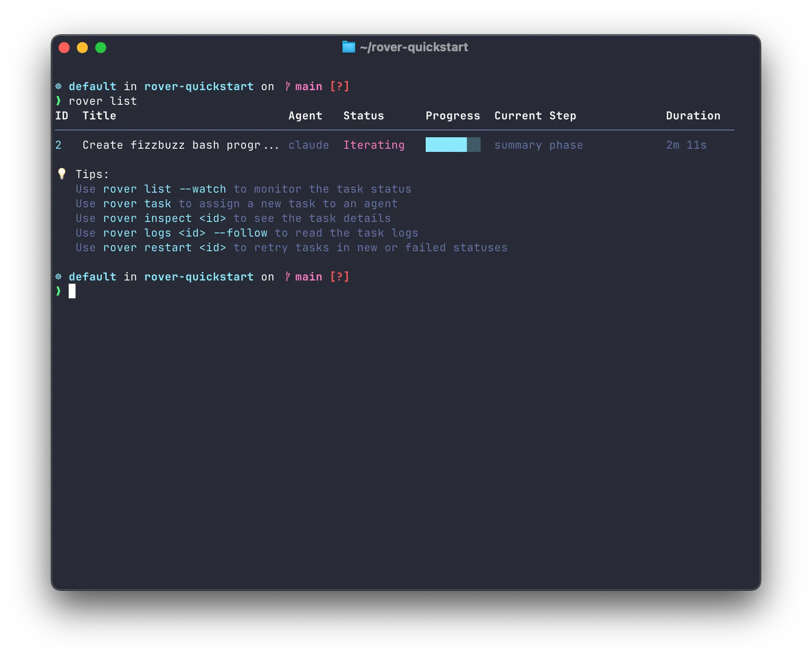The height and width of the screenshot is (658, 812).
Task: Click the Status column header
Action: (363, 116)
